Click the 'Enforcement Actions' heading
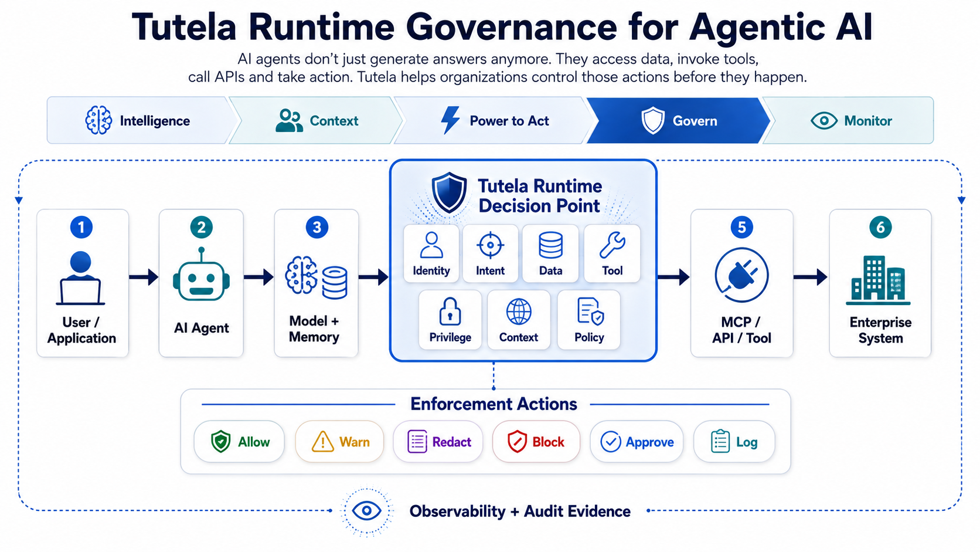The width and height of the screenshot is (980, 552). point(494,404)
